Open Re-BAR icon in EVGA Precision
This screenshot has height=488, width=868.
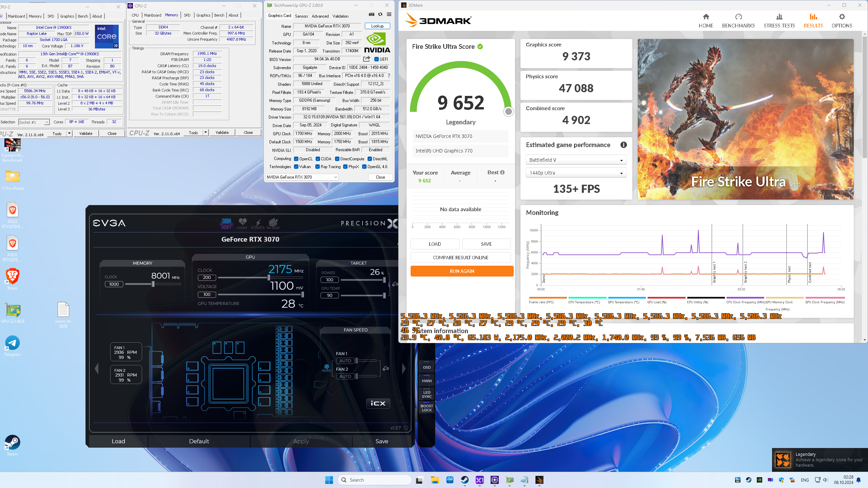click(273, 224)
